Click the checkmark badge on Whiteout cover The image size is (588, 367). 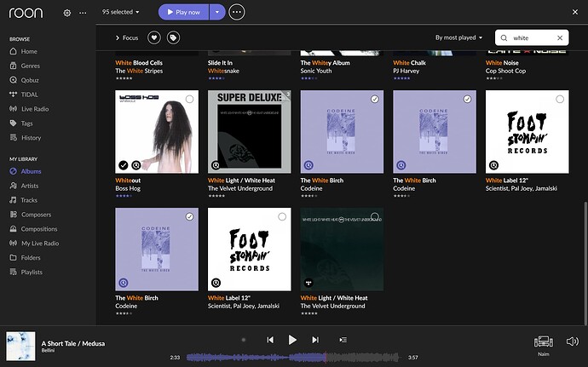point(124,165)
